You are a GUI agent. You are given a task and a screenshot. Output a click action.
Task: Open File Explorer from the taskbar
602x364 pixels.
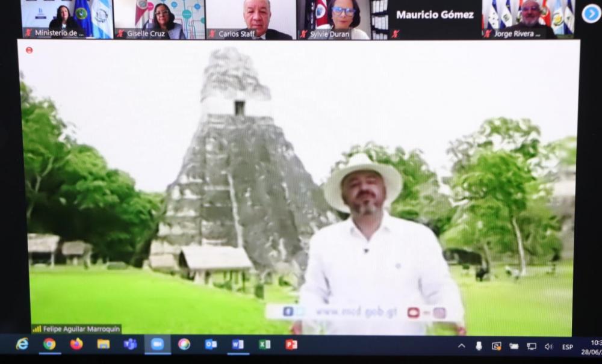(x=104, y=344)
